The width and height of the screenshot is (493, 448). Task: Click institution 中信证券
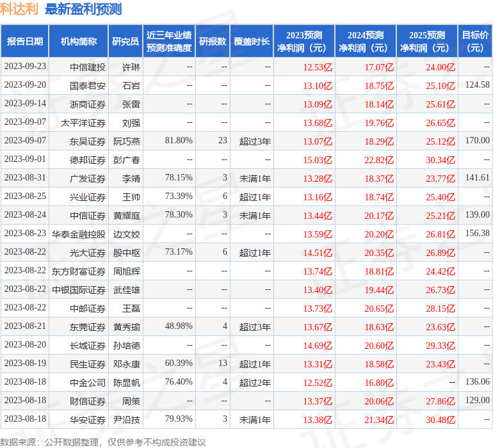click(88, 216)
